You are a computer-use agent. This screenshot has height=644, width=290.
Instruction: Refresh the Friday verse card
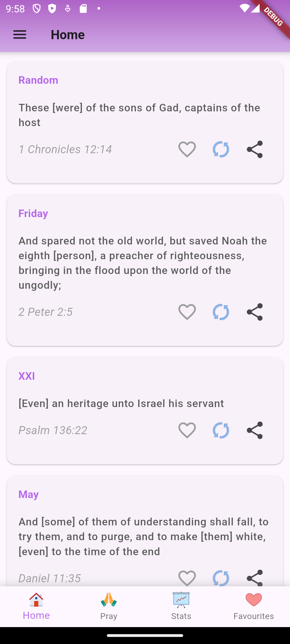click(x=221, y=312)
